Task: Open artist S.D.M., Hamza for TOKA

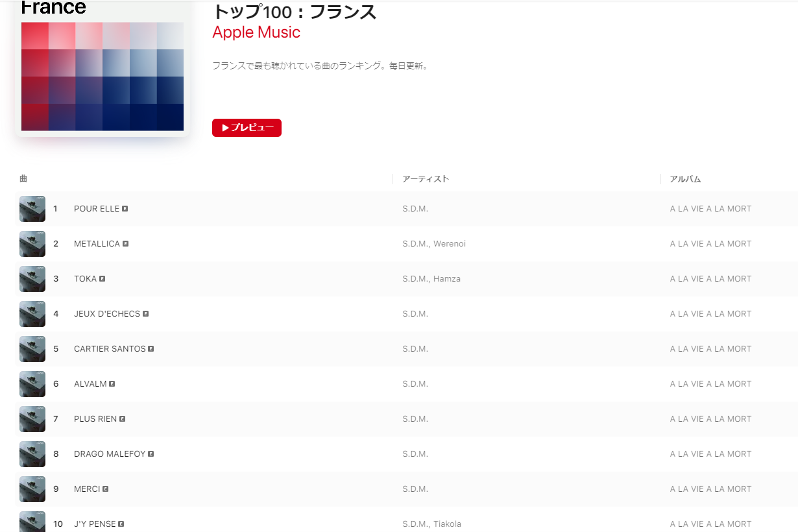Action: click(x=431, y=279)
